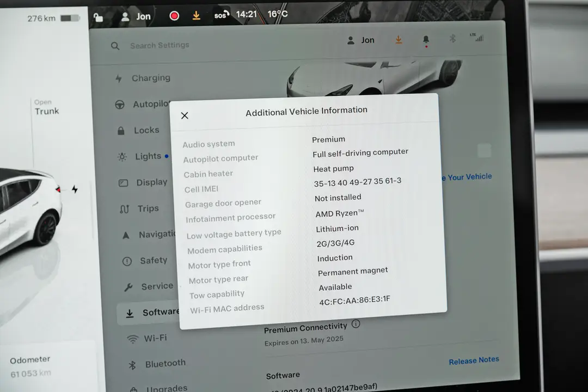
Task: Click the Locks padlock icon
Action: click(121, 131)
